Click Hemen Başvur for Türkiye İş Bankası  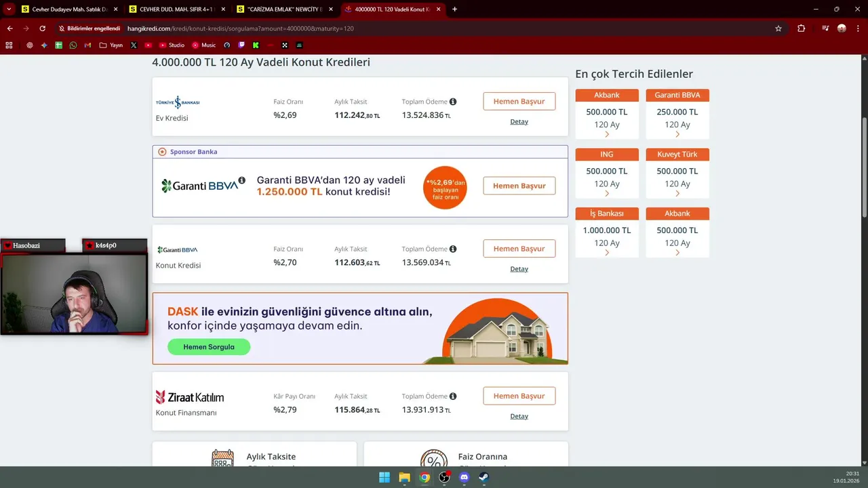[519, 101]
